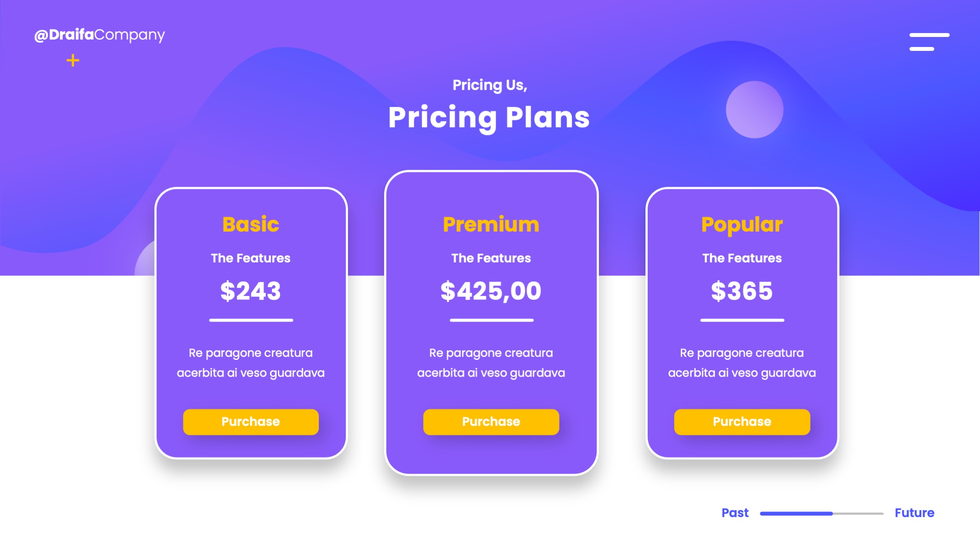
Task: Click the Past to Future progress slider
Action: [821, 513]
